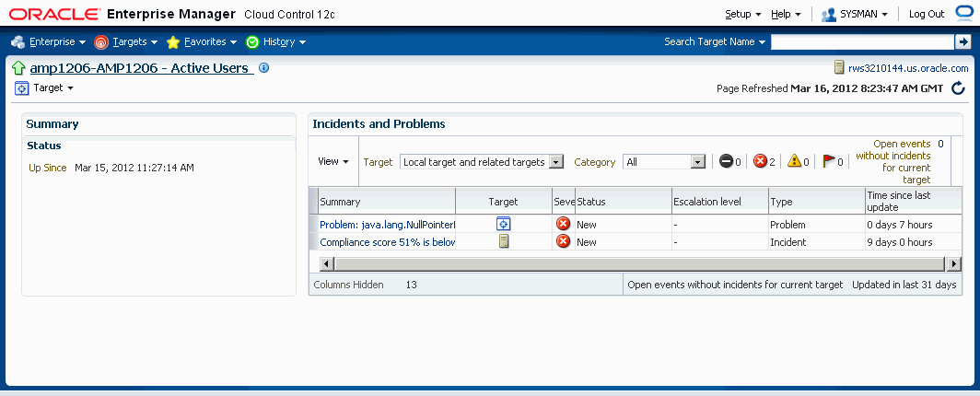Select row handle of Problem row
This screenshot has width=980, height=396.
(x=314, y=224)
